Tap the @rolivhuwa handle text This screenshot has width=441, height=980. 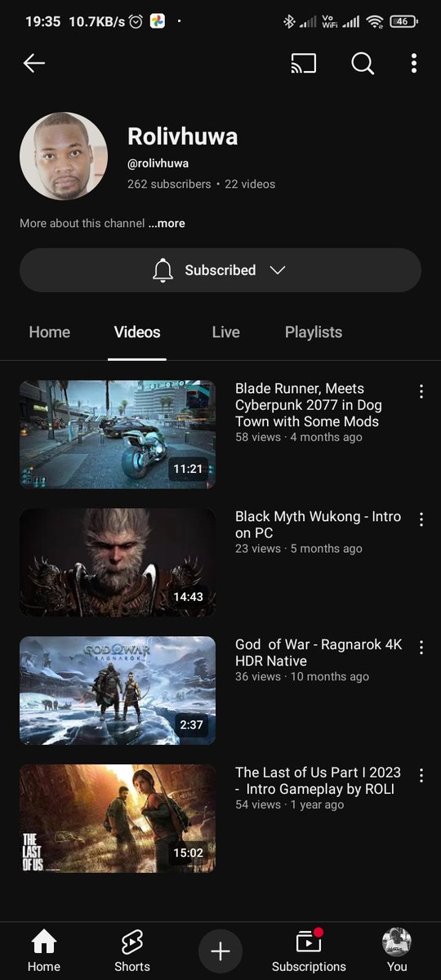(158, 163)
